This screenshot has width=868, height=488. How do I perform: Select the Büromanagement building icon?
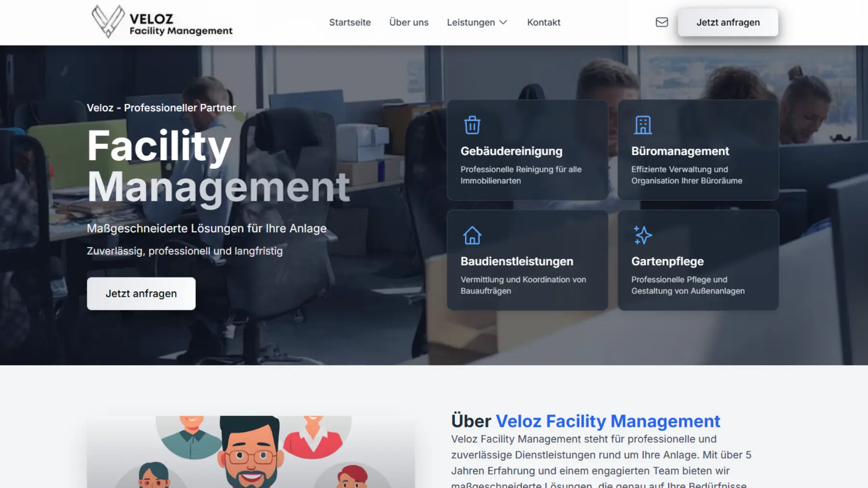[643, 124]
